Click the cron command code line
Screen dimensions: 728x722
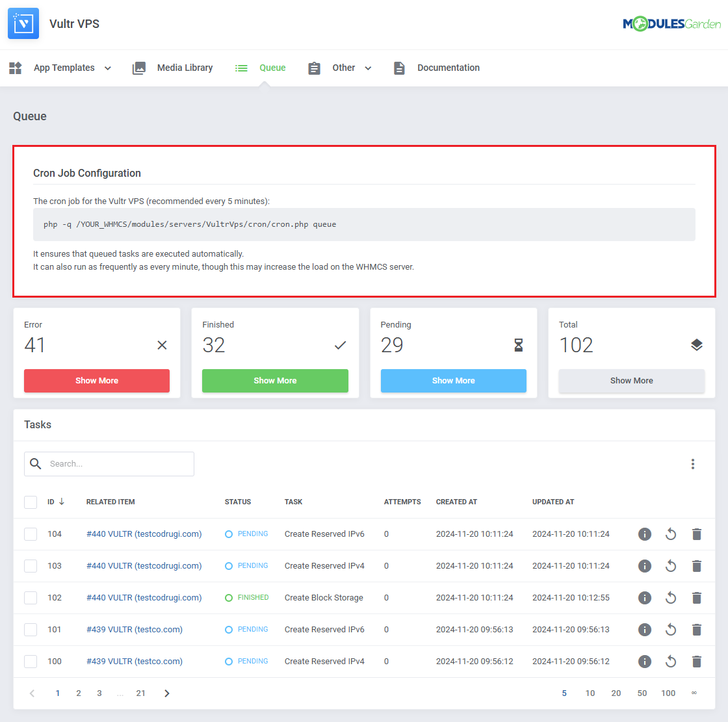tap(364, 224)
